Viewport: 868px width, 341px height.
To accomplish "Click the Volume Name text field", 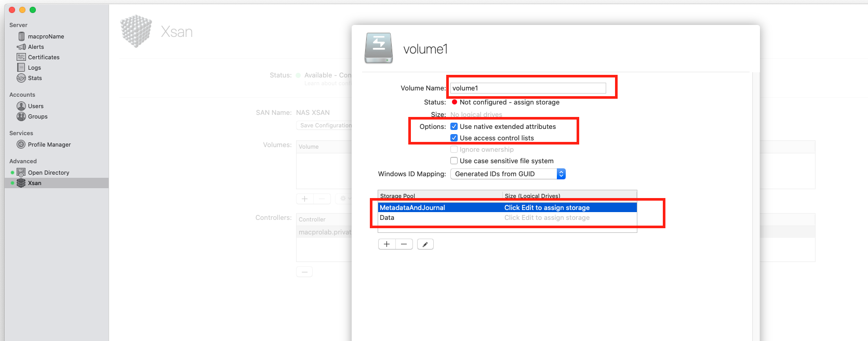I will click(528, 88).
